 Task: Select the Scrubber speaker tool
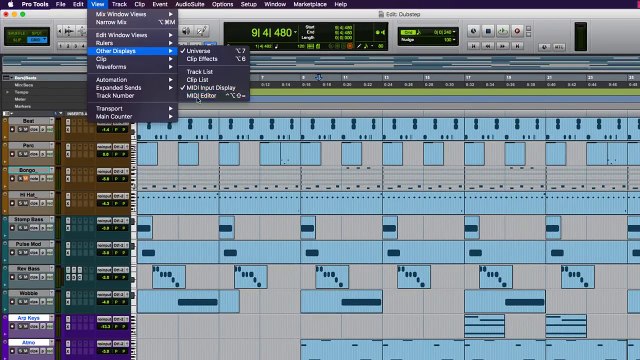pyautogui.click(x=186, y=31)
